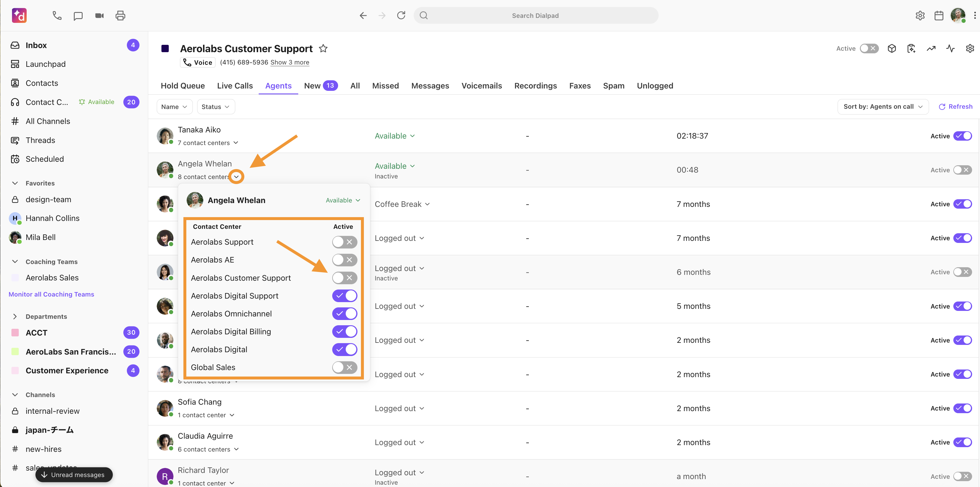Viewport: 980px width, 487px height.
Task: Open the Dialpad home logo
Action: [19, 16]
